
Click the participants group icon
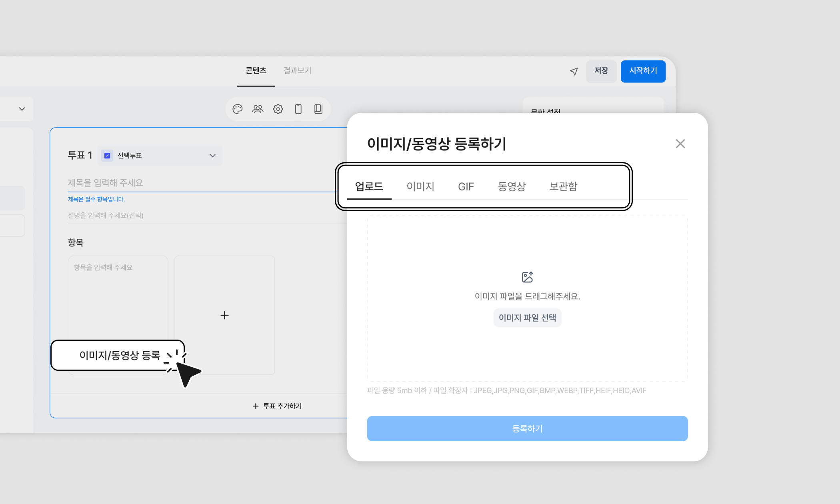tap(258, 109)
